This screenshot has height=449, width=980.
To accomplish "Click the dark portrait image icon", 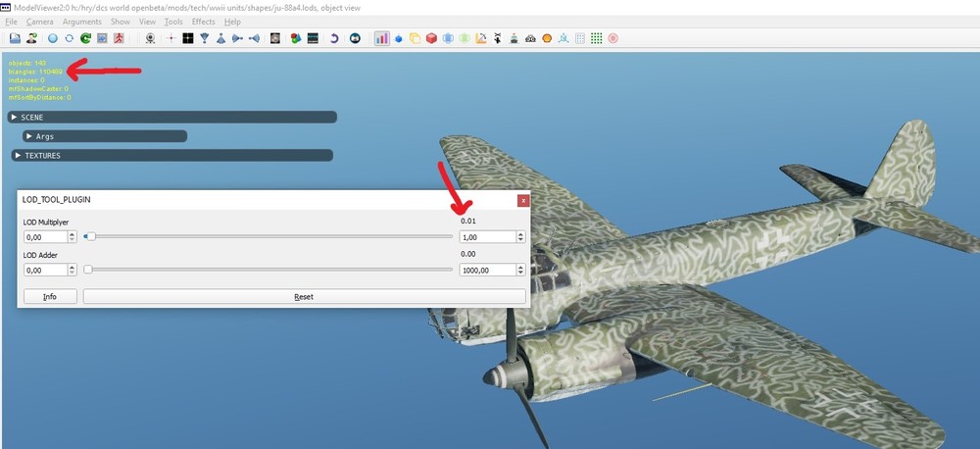I will click(x=275, y=38).
